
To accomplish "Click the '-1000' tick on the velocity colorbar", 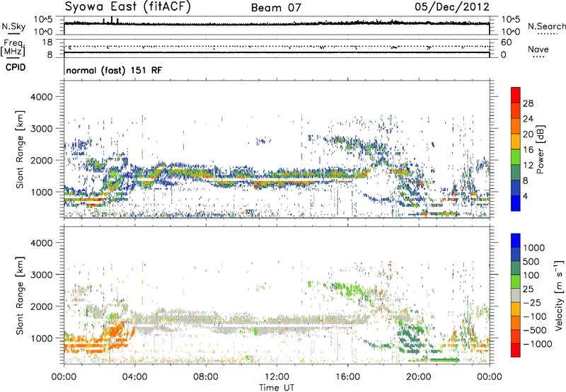I will pos(537,344).
